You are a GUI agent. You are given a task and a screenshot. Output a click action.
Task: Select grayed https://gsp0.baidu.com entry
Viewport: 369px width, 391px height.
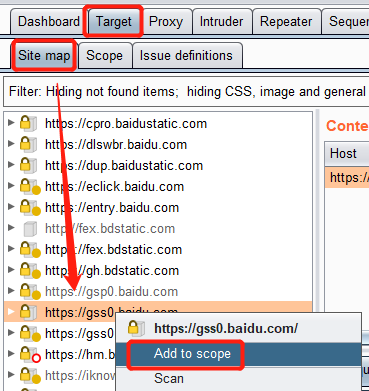pos(111,292)
